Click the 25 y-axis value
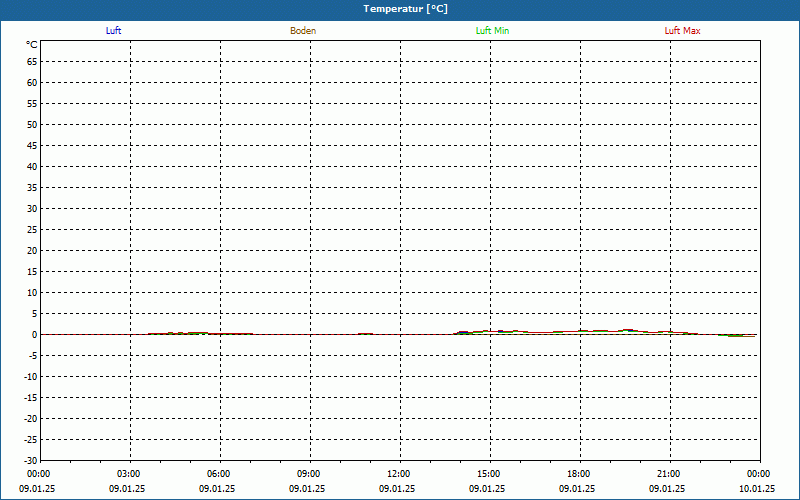The width and height of the screenshot is (800, 500). 33,230
